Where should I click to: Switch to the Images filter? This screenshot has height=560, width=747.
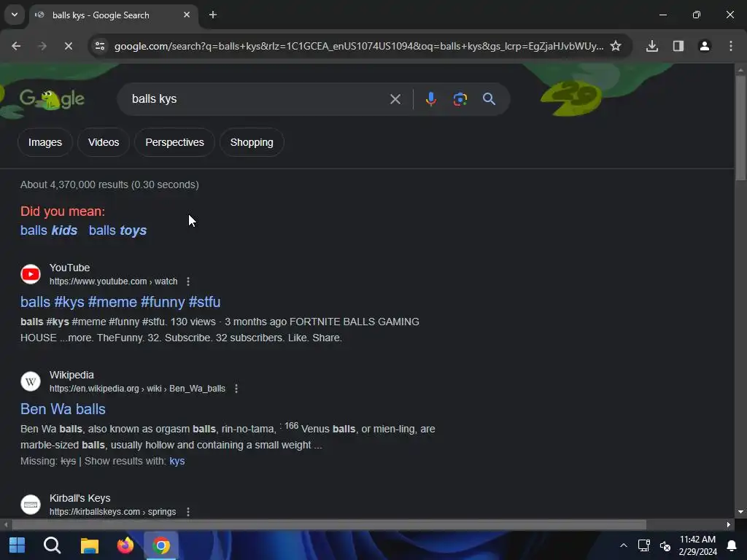[45, 142]
